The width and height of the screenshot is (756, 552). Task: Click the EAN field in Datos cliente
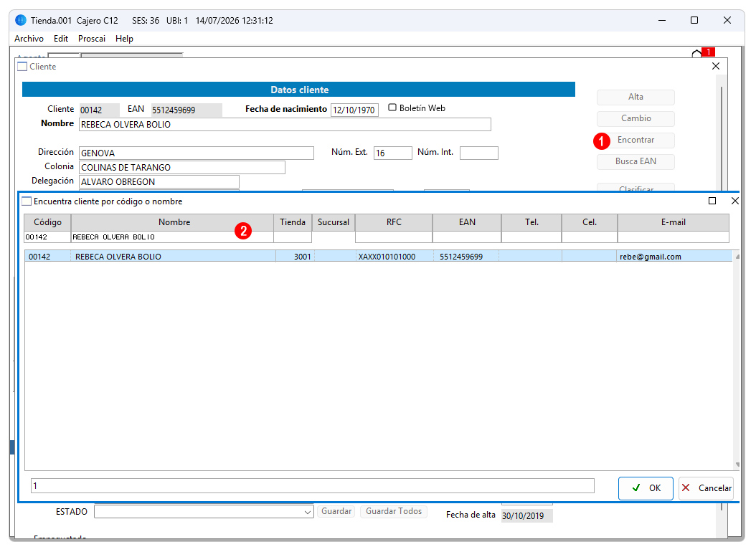pyautogui.click(x=186, y=110)
